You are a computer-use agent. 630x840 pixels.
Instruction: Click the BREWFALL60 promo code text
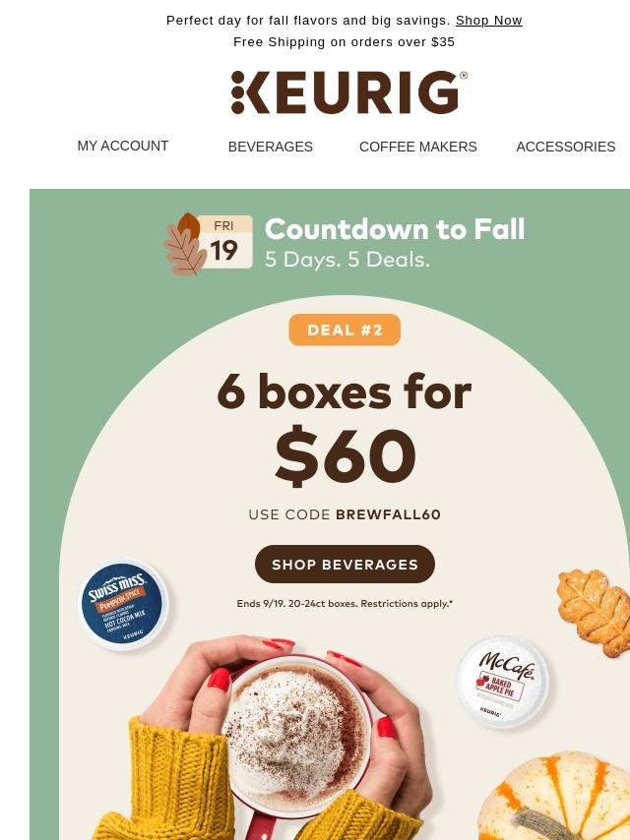(x=388, y=514)
